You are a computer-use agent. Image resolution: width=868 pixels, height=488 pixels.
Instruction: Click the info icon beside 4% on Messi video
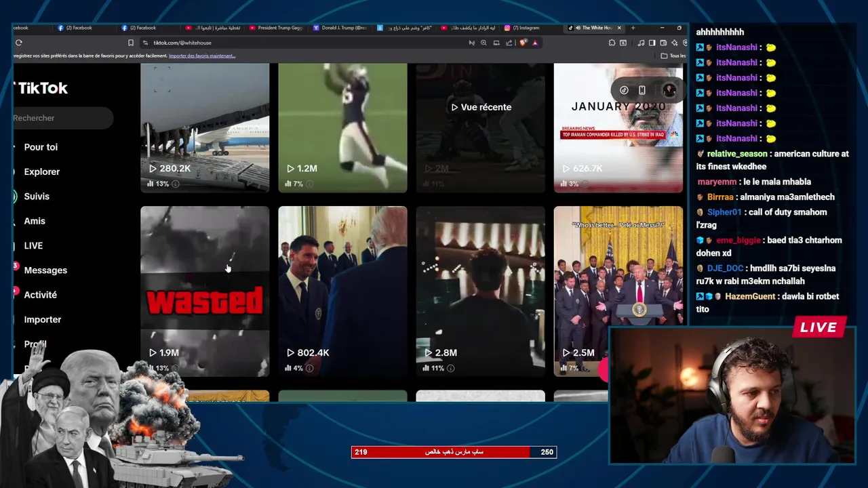(x=309, y=368)
